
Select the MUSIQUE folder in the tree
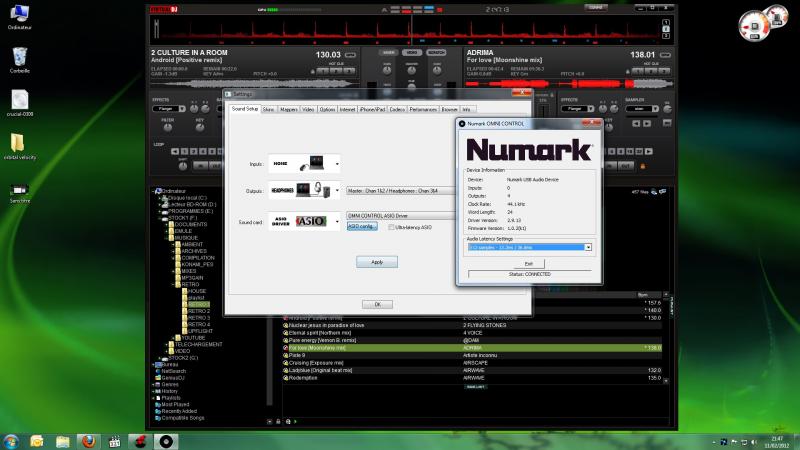pos(186,238)
